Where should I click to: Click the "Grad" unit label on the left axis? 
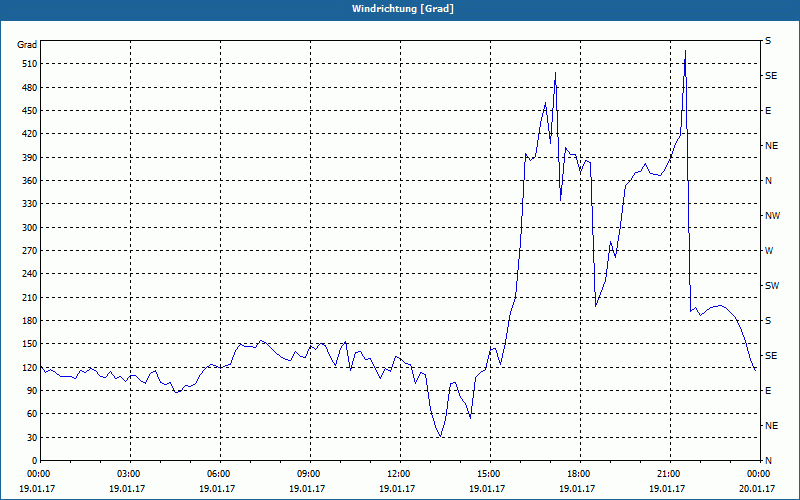[27, 45]
